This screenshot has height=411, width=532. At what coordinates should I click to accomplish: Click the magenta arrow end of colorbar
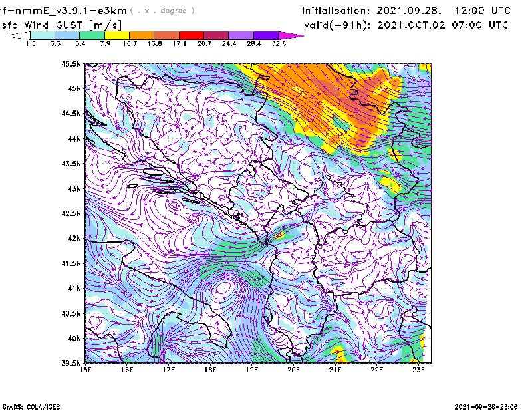[x=291, y=35]
